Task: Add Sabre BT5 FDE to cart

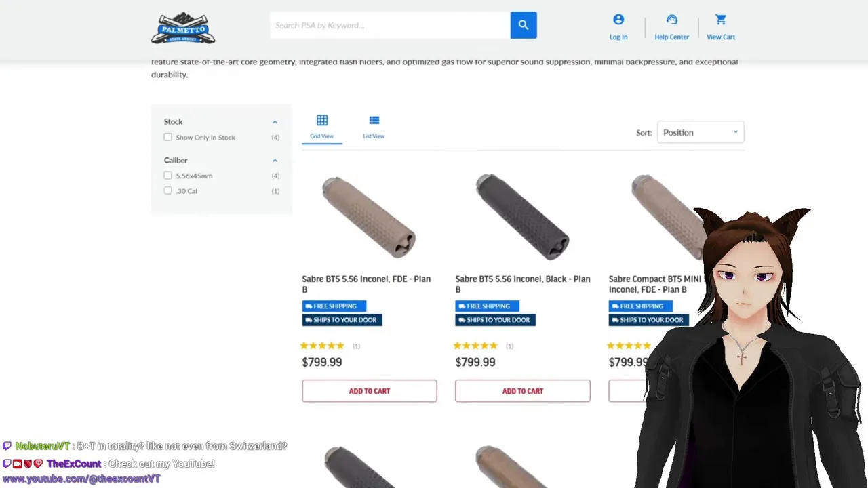Action: pos(370,391)
